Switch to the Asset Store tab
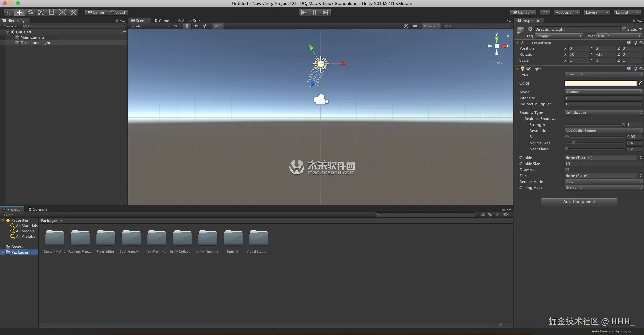Screen dimensions: 644x335 point(190,21)
